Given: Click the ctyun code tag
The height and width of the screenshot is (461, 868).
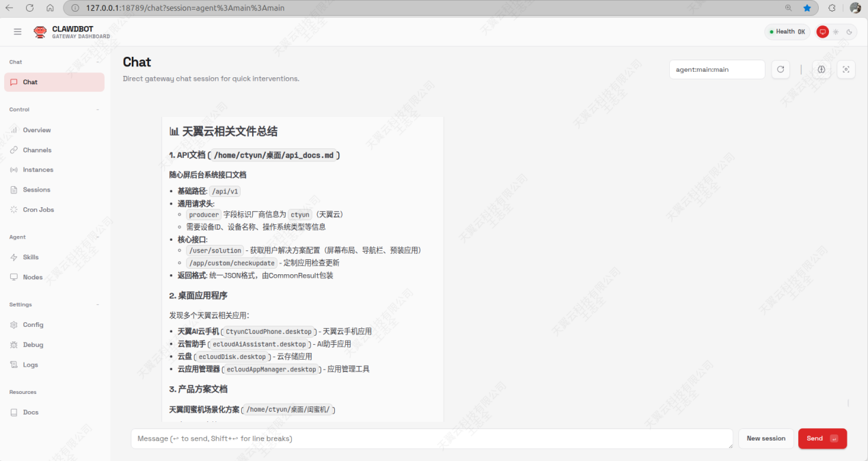Looking at the screenshot, I should click(300, 214).
